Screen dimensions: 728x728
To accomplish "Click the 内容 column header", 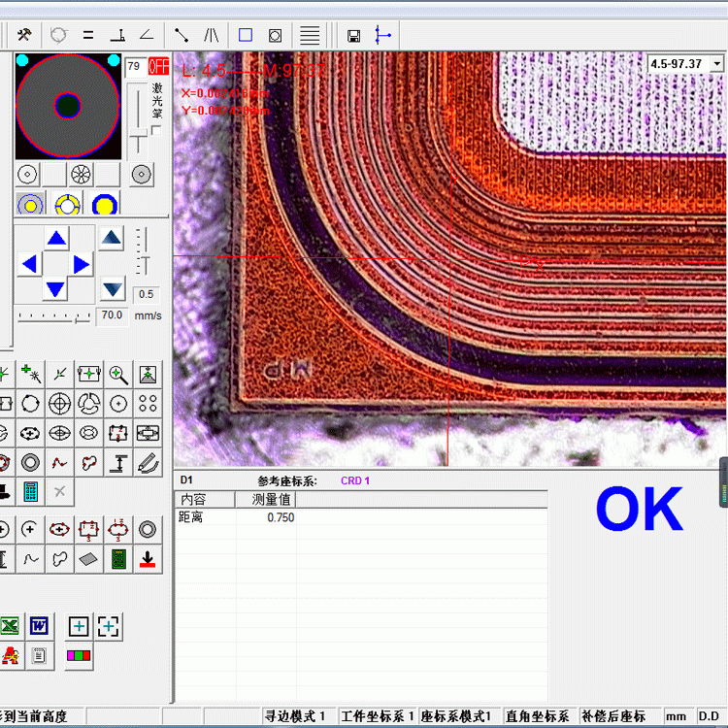I will tap(205, 499).
